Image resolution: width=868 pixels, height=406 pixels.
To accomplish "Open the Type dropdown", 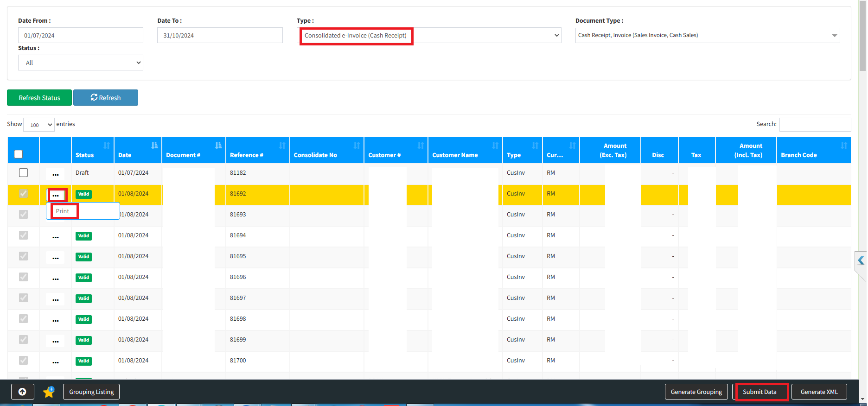I will click(429, 36).
